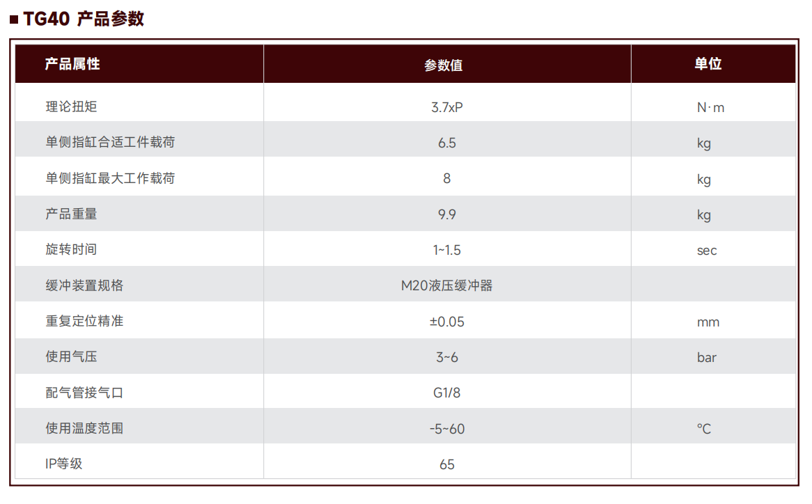Click the ±0.05 precision value
The width and height of the screenshot is (812, 504).
pos(447,322)
